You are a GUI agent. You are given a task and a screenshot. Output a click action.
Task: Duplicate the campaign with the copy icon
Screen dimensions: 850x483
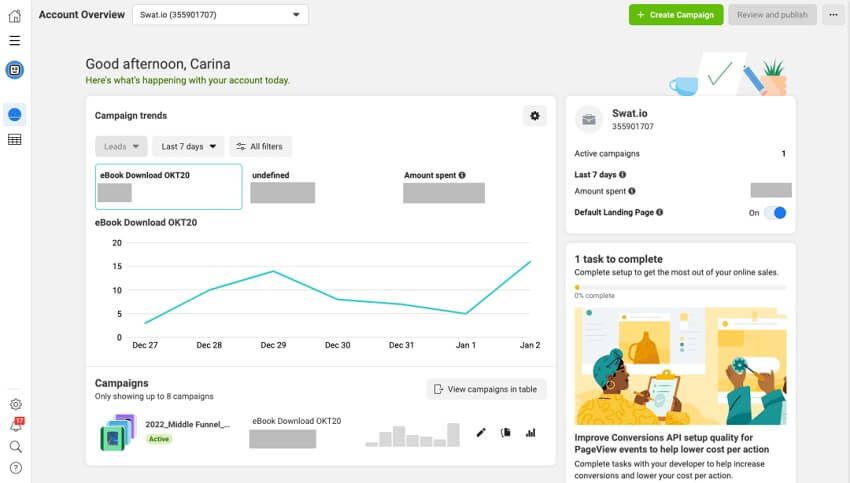[x=506, y=433]
